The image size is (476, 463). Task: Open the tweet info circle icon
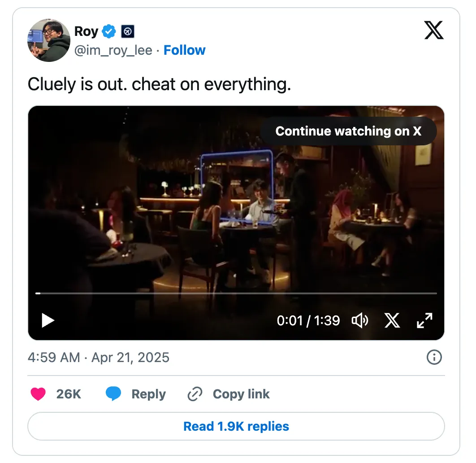[x=434, y=357]
